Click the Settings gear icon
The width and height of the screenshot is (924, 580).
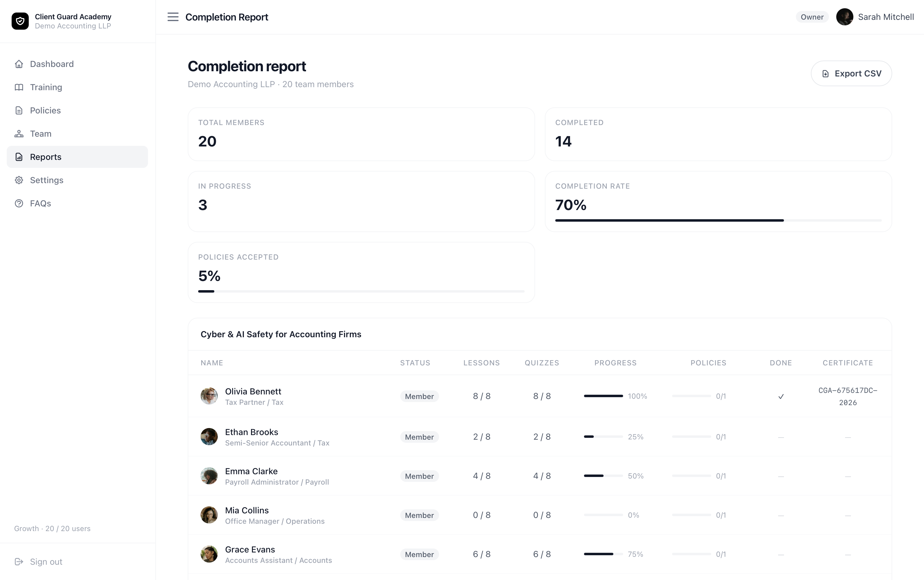[x=19, y=180]
